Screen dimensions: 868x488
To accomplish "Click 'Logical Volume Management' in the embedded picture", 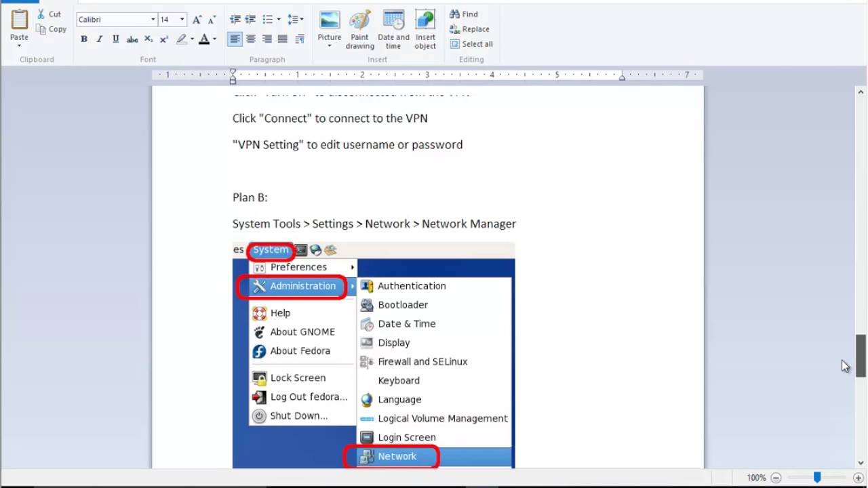I will tap(443, 419).
